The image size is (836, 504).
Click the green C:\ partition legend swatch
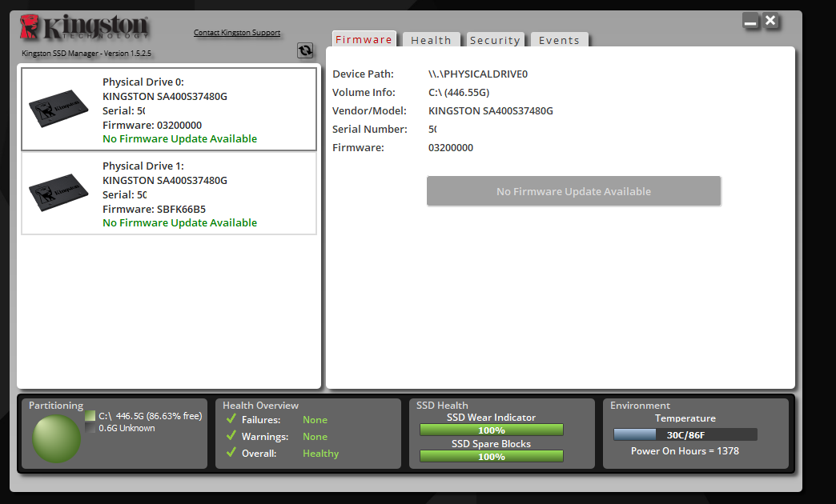coord(90,415)
